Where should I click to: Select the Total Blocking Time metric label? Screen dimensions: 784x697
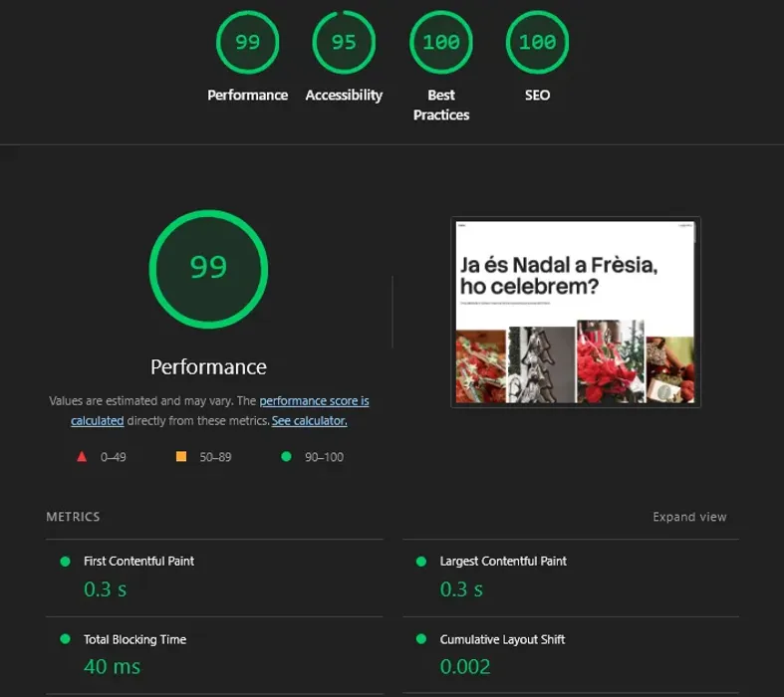[x=135, y=639]
